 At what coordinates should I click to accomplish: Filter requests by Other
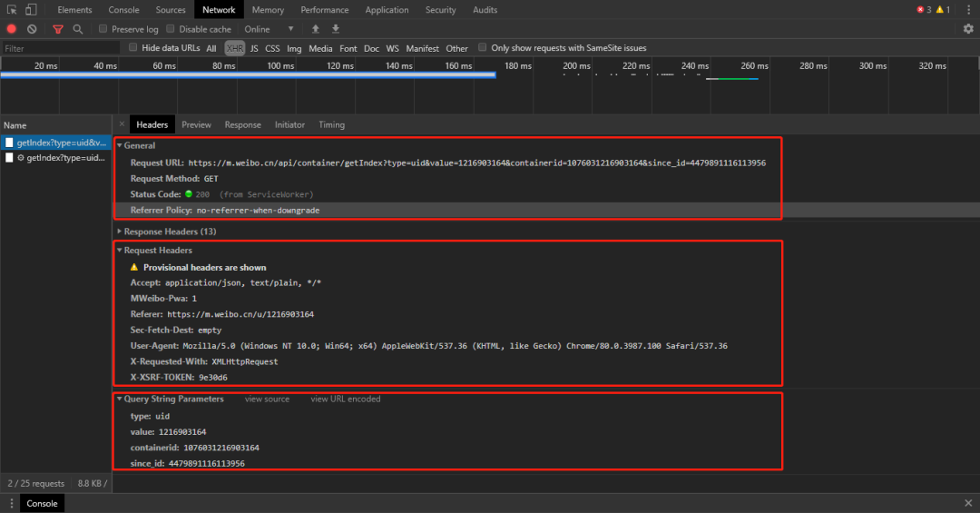click(456, 48)
